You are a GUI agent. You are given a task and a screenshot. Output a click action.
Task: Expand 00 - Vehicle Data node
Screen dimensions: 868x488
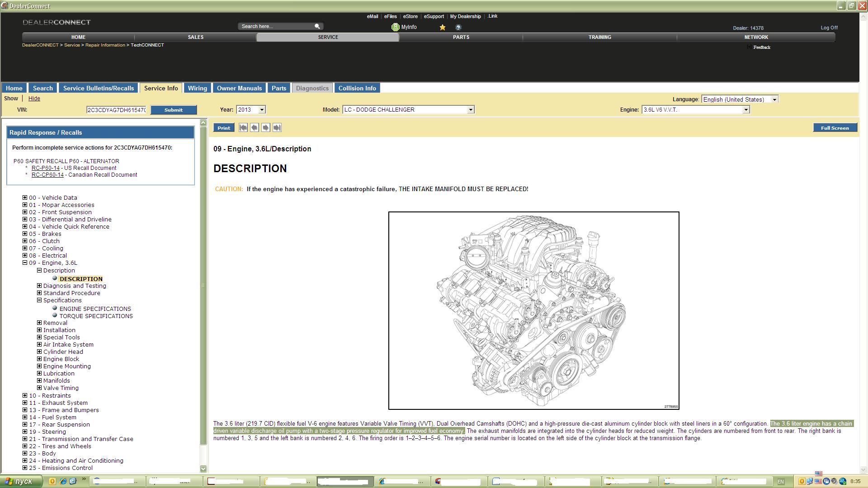(x=25, y=197)
